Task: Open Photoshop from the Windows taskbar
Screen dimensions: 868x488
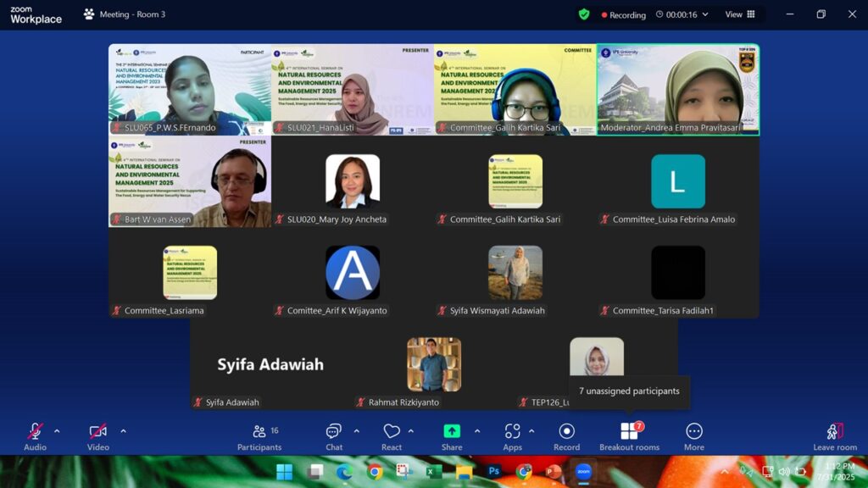Action: click(x=493, y=471)
